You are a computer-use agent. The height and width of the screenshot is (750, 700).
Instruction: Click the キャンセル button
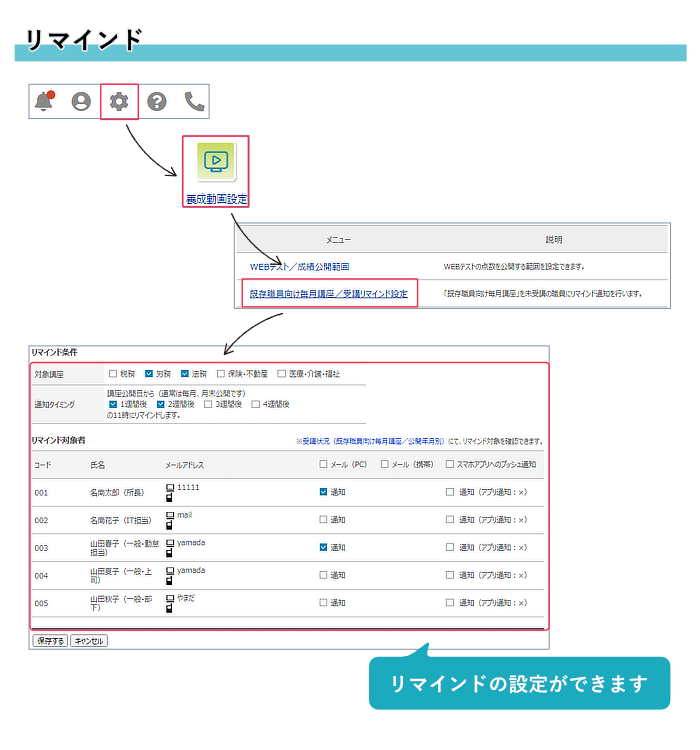click(x=89, y=641)
